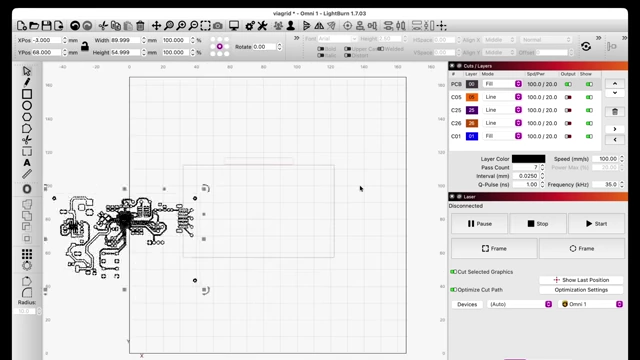Click the Pan/move view icon
The height and width of the screenshot is (360, 640).
tap(156, 26)
